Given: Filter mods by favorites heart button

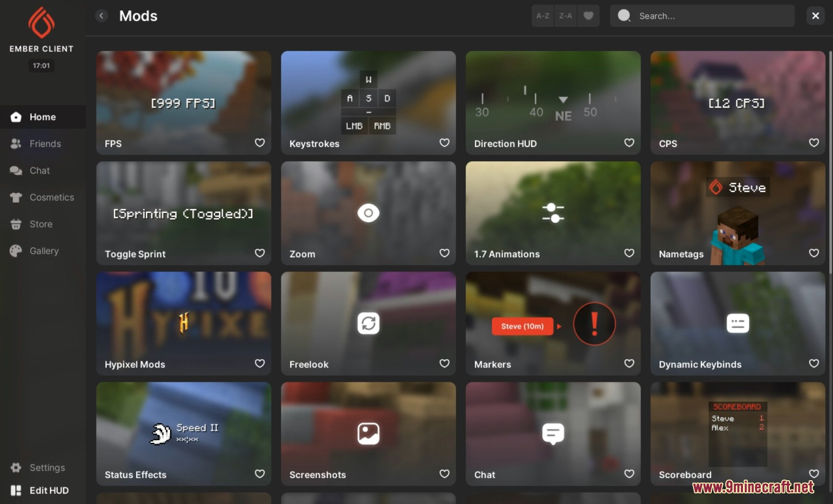Looking at the screenshot, I should pyautogui.click(x=588, y=16).
